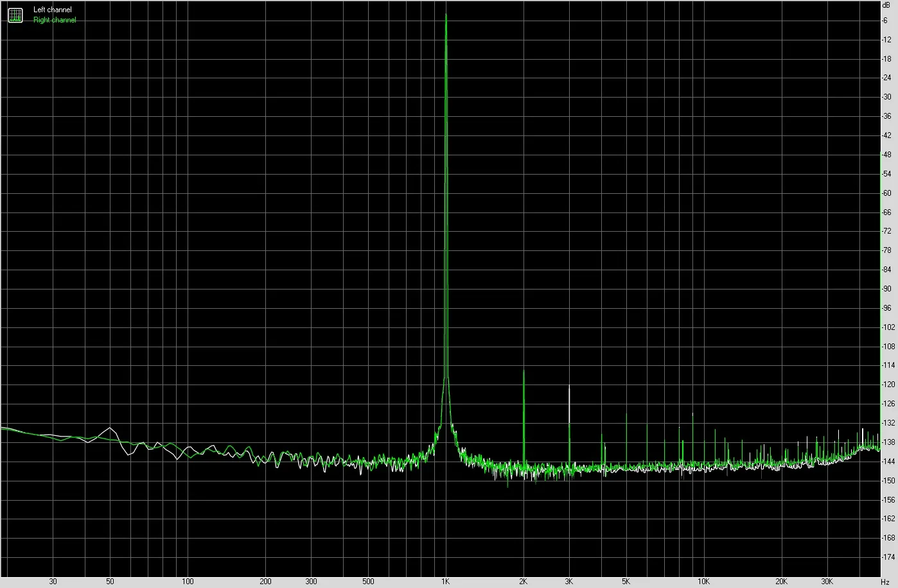Click the -42 dB scale value
Screen dimensions: 898x588
pos(887,135)
